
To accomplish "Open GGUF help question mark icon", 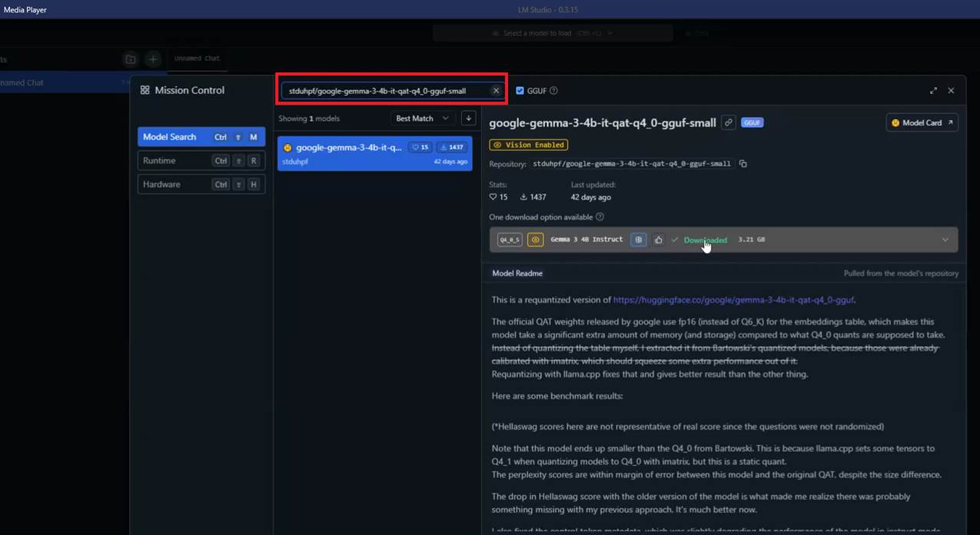I will click(553, 91).
